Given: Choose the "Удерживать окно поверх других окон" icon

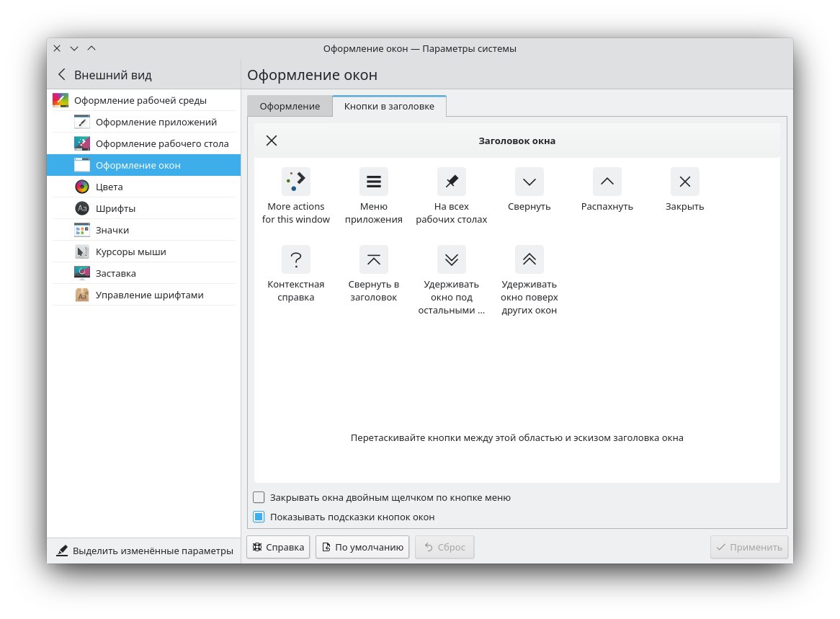Looking at the screenshot, I should [530, 259].
